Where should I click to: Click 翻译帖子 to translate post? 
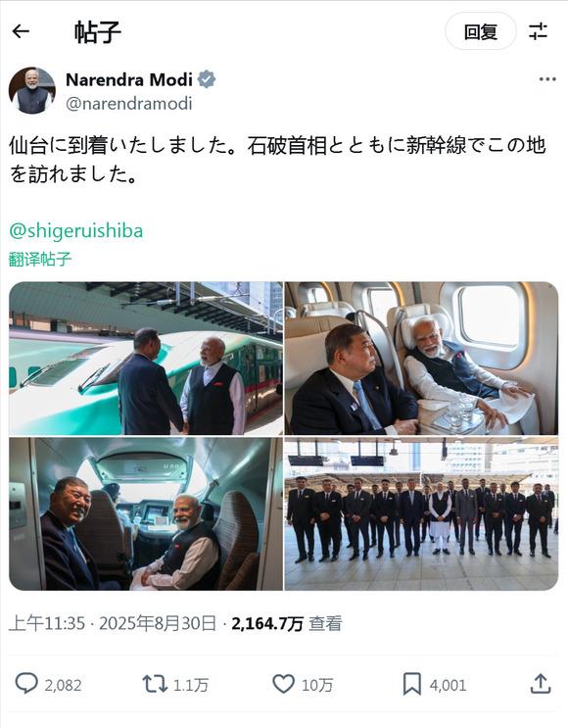[x=40, y=259]
